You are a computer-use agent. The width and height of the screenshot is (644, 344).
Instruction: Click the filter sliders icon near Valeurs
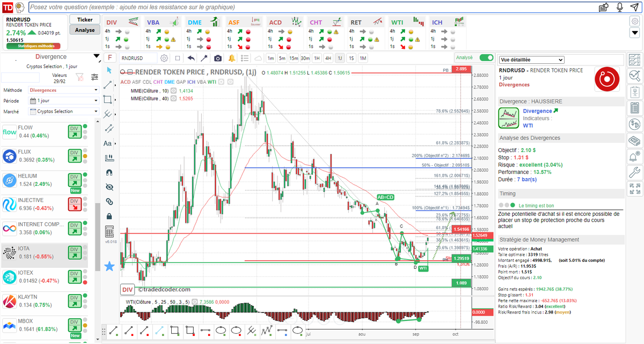(95, 77)
